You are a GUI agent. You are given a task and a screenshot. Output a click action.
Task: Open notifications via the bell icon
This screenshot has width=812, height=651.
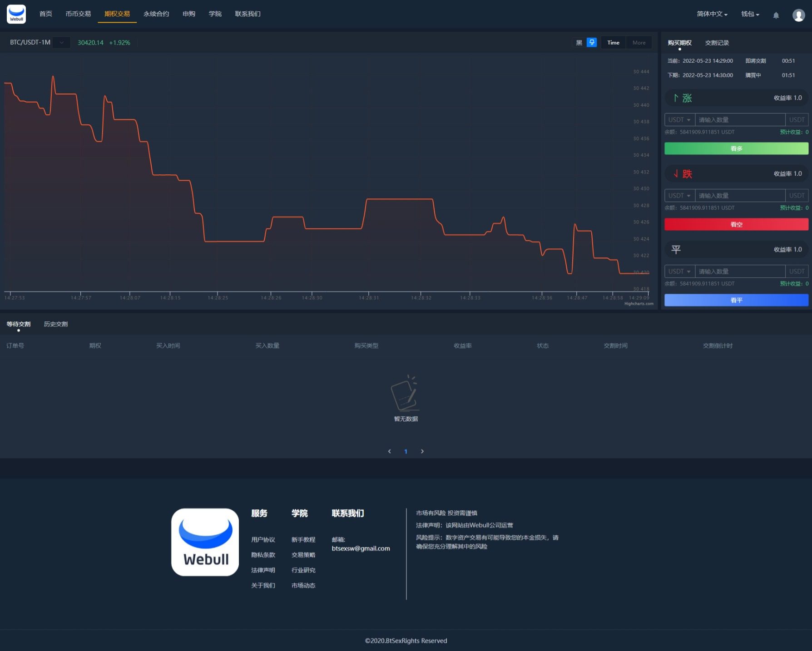pos(776,15)
